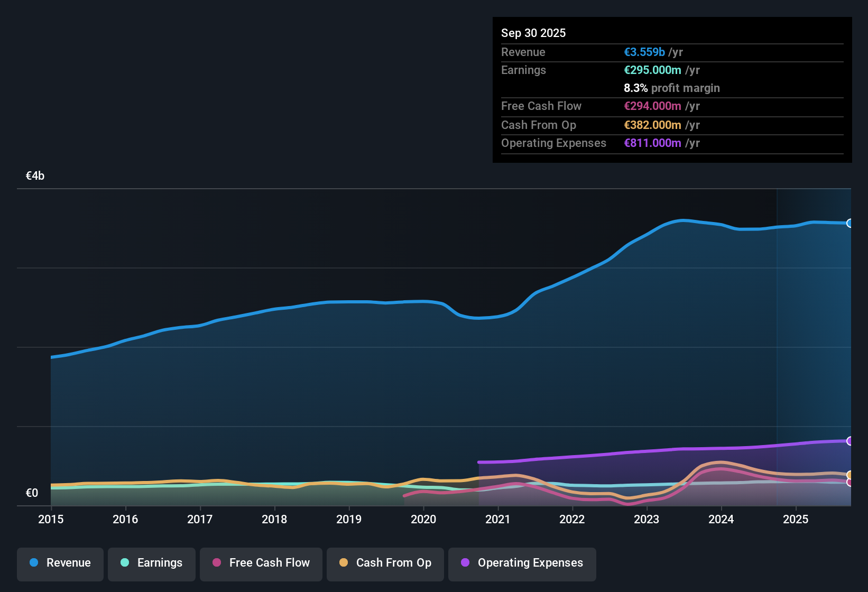Click the 8.3% profit margin indicator
This screenshot has height=592, width=868.
coord(671,88)
